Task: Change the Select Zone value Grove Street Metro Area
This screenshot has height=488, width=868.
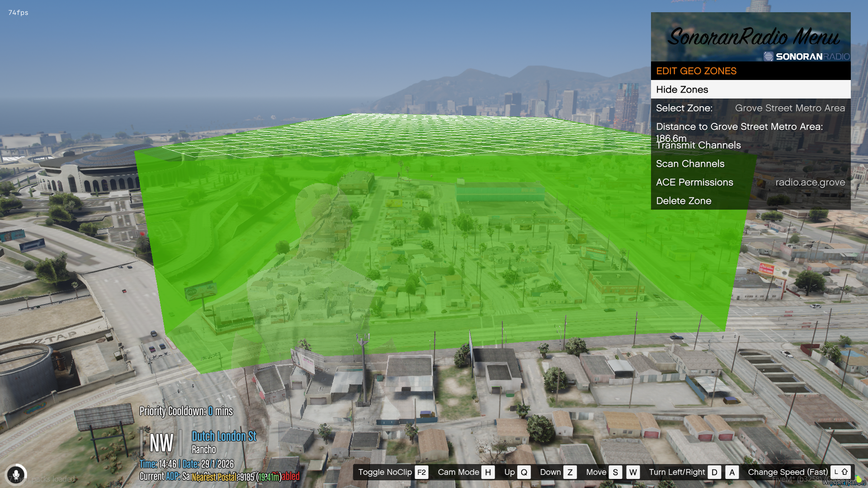Action: tap(789, 108)
